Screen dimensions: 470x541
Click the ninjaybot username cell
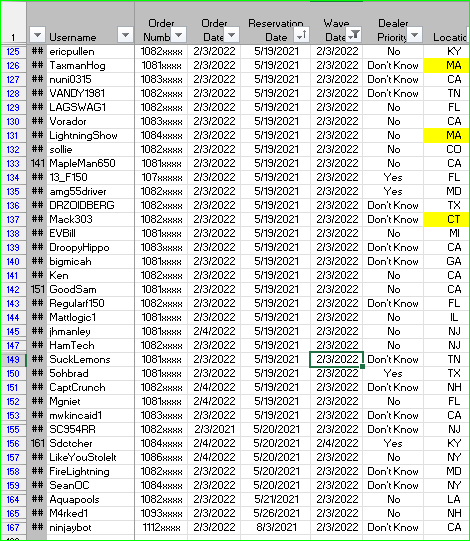pos(90,528)
